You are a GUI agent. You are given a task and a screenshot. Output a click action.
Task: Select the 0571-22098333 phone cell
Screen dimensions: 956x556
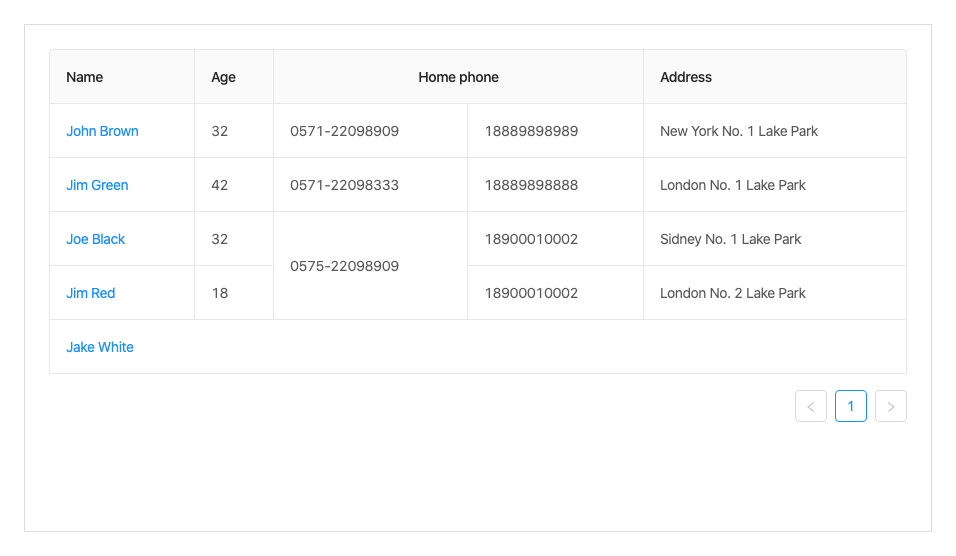(x=345, y=185)
